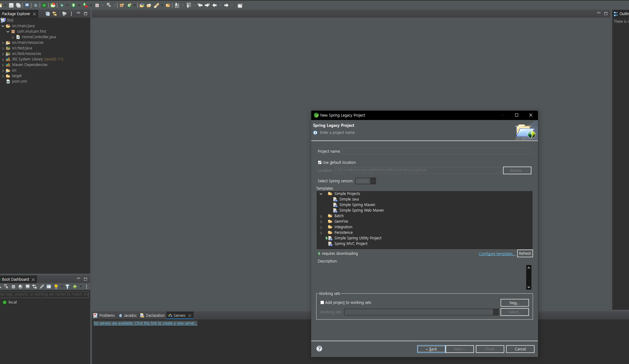
Task: Click the green Run button in toolbar
Action: pos(73,5)
